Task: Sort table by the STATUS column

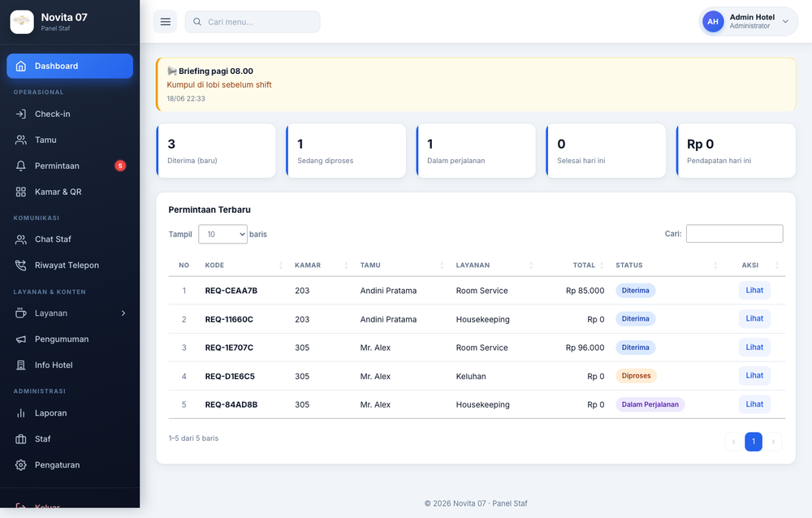Action: 667,265
